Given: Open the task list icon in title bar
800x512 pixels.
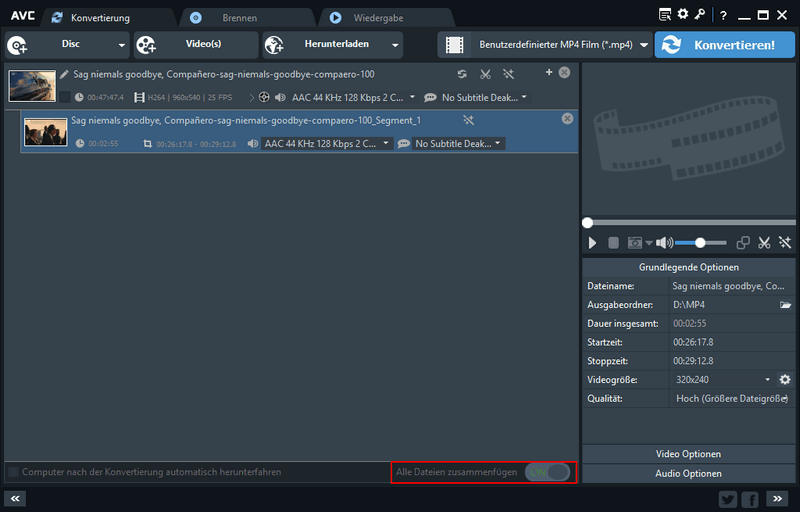Looking at the screenshot, I should pyautogui.click(x=665, y=15).
